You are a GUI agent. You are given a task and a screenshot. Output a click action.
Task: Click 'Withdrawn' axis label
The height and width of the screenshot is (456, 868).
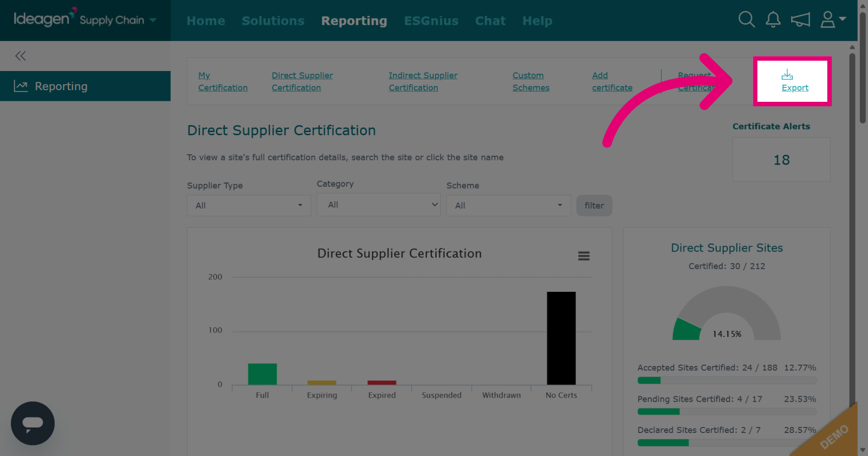[x=501, y=395]
